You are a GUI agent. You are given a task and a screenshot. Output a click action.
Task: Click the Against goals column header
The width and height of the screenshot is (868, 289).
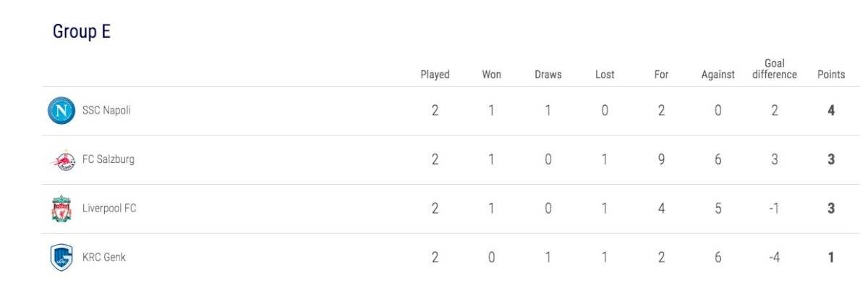click(x=718, y=75)
